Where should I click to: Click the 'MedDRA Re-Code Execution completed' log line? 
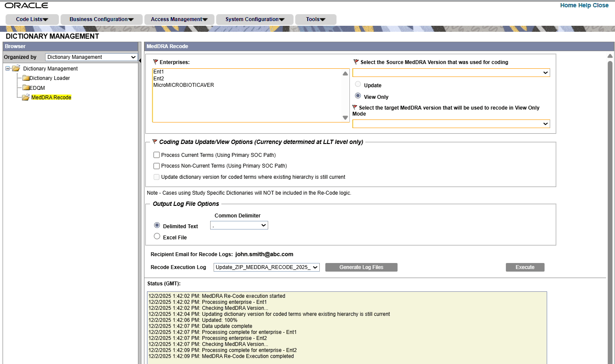coord(221,356)
